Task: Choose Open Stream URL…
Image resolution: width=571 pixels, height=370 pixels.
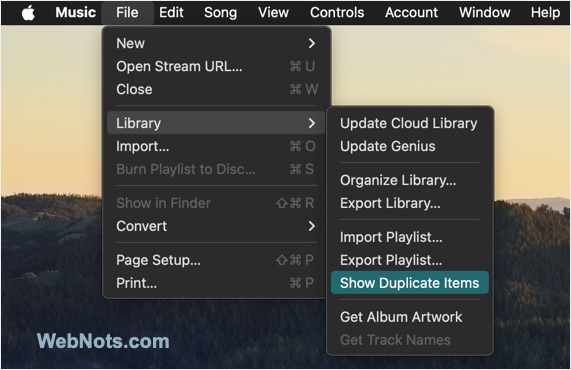Action: (x=216, y=66)
